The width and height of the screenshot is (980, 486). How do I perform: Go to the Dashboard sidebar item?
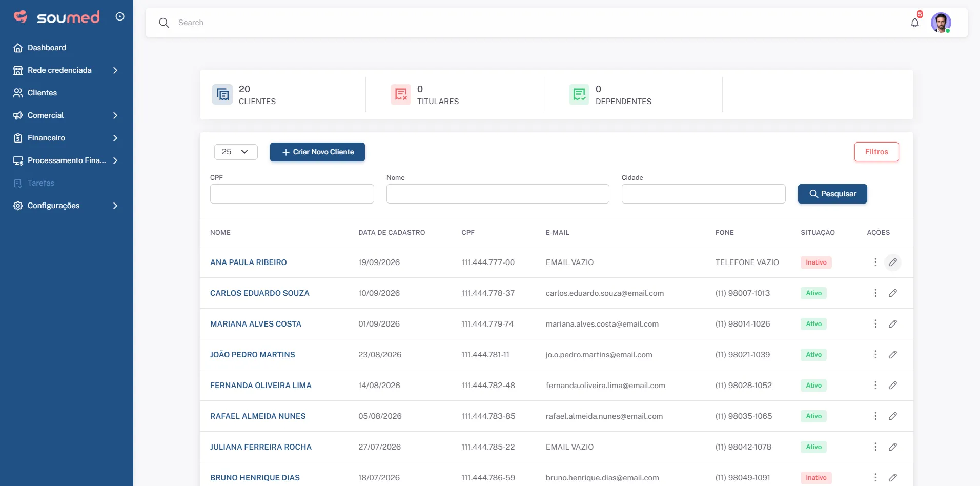click(67, 48)
